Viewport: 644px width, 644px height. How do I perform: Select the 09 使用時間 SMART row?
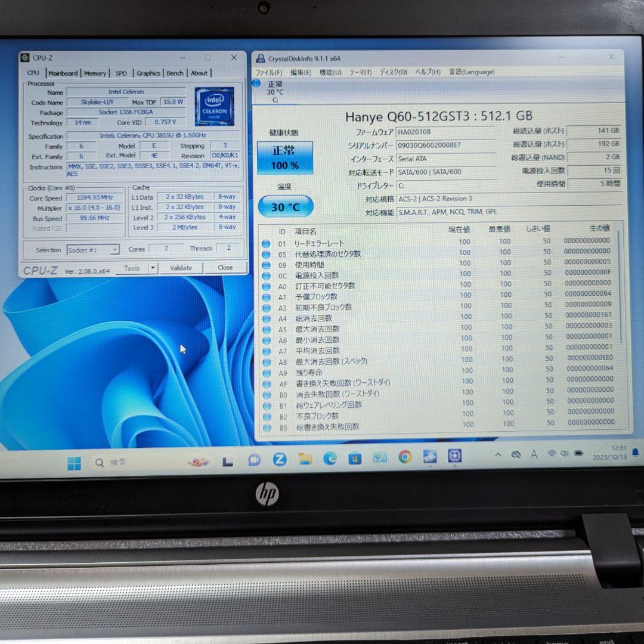(438, 264)
